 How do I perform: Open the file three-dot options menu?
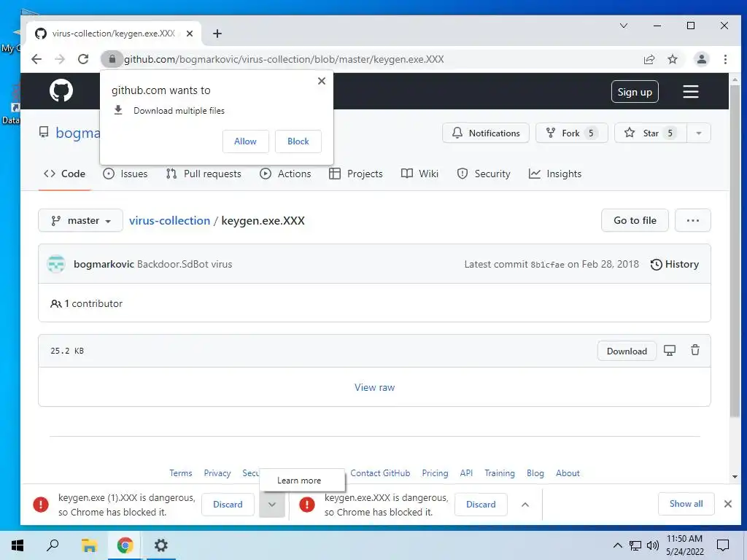point(693,220)
